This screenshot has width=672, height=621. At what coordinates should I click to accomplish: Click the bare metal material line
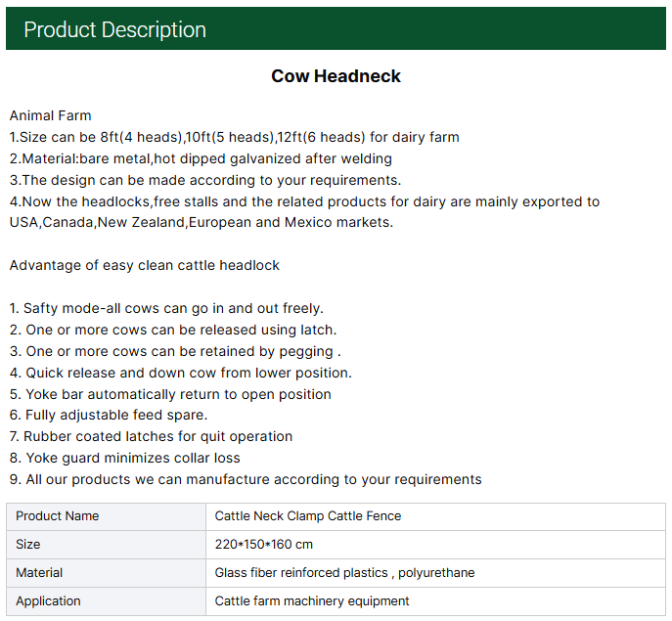201,158
